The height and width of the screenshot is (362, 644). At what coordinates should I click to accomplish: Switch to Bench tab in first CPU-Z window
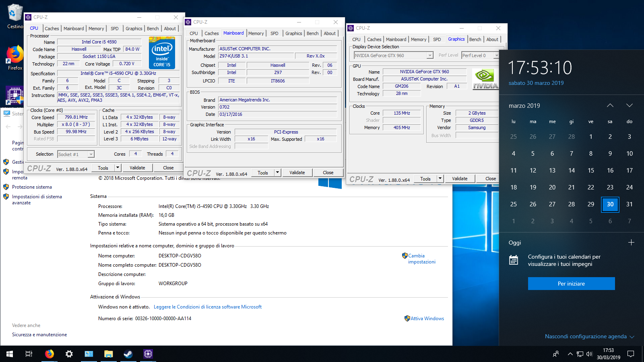pyautogui.click(x=153, y=29)
